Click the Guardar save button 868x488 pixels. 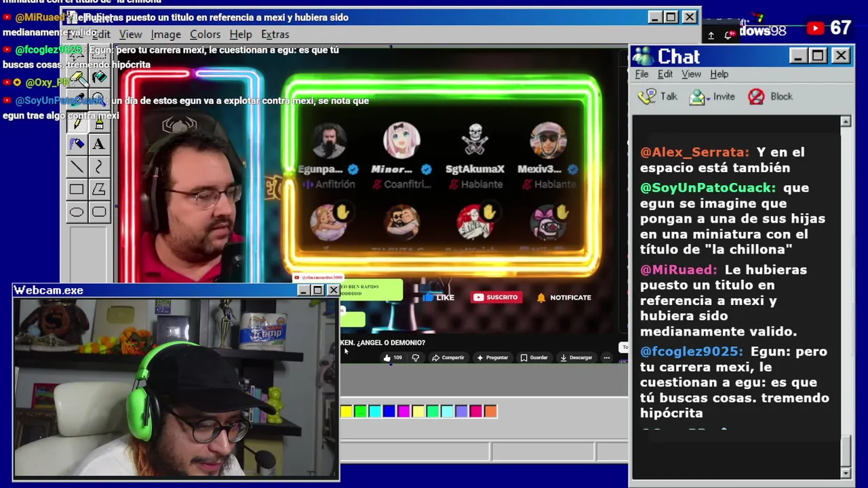(x=534, y=358)
